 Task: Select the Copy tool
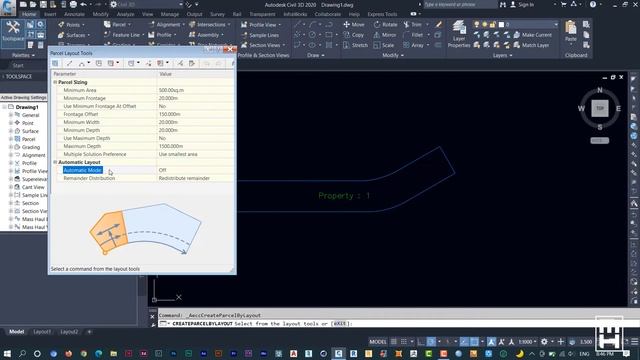tap(353, 35)
